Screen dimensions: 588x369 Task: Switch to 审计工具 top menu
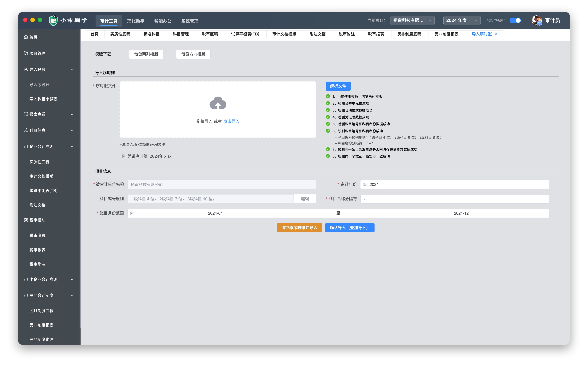tap(109, 21)
